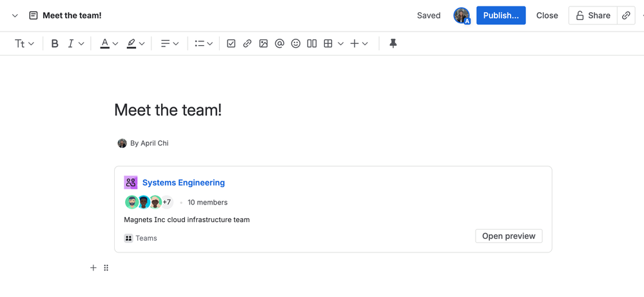This screenshot has height=297, width=644.
Task: Insert an image or file
Action: click(x=263, y=44)
